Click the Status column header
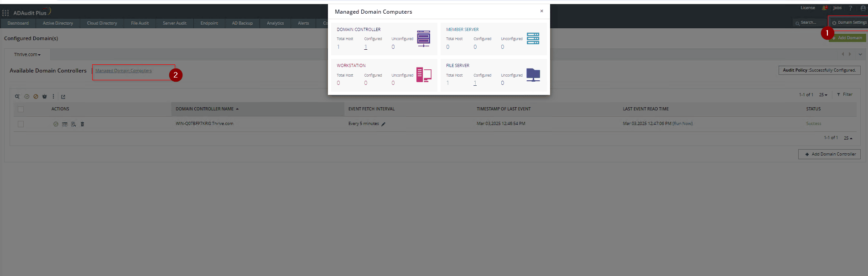Image resolution: width=868 pixels, height=276 pixels. [813, 109]
